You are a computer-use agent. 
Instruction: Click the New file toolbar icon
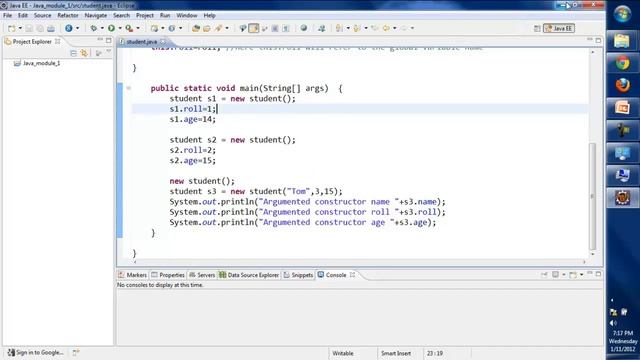coord(11,28)
